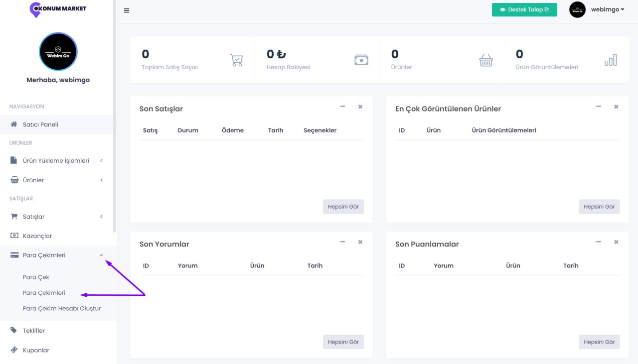Minimize the Son Puanlamalar panel

(599, 242)
